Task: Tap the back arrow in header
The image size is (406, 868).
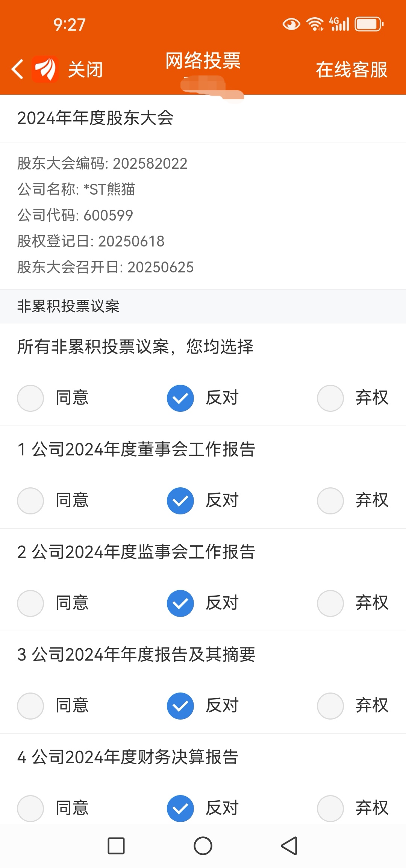Action: 17,69
